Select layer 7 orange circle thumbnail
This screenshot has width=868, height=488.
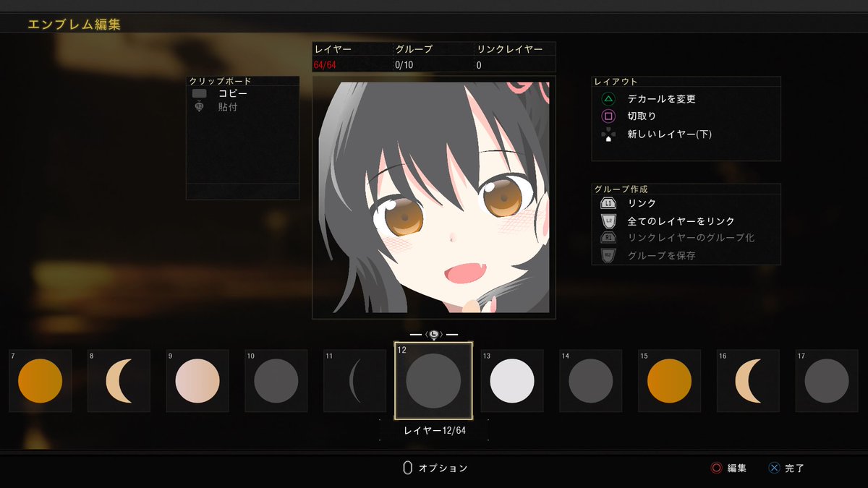click(40, 381)
